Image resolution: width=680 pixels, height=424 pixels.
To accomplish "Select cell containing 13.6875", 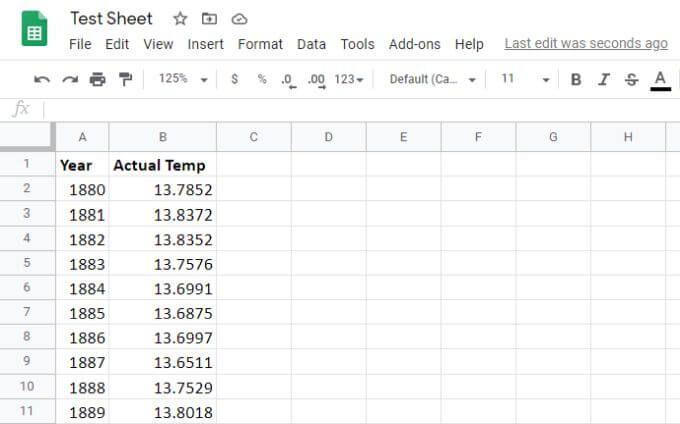I will tap(163, 313).
